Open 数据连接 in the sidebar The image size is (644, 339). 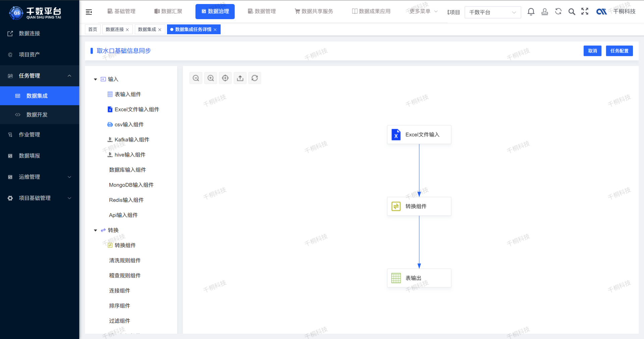[x=40, y=34]
